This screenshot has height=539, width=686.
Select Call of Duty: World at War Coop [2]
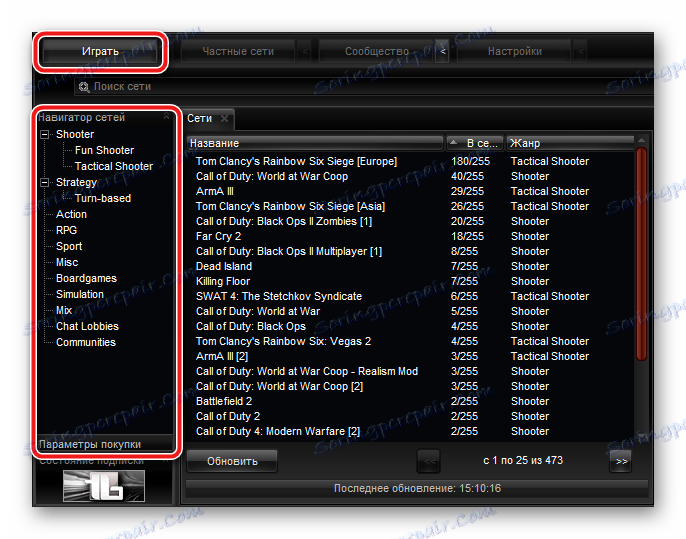pos(410,386)
